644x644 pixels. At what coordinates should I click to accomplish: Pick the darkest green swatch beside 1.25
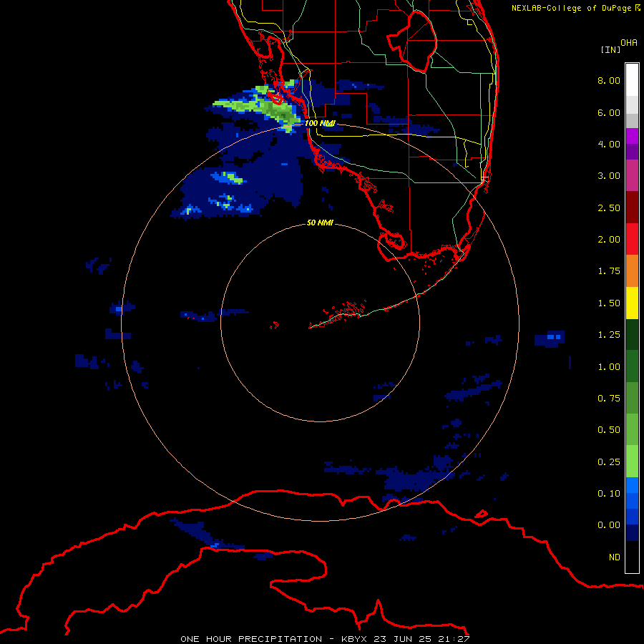pyautogui.click(x=632, y=335)
